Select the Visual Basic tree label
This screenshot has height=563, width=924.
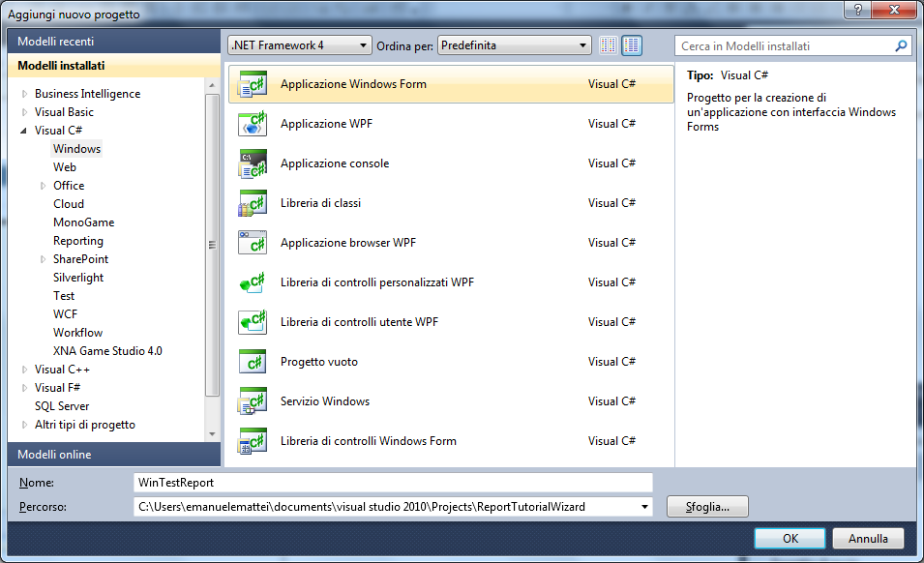coord(64,112)
